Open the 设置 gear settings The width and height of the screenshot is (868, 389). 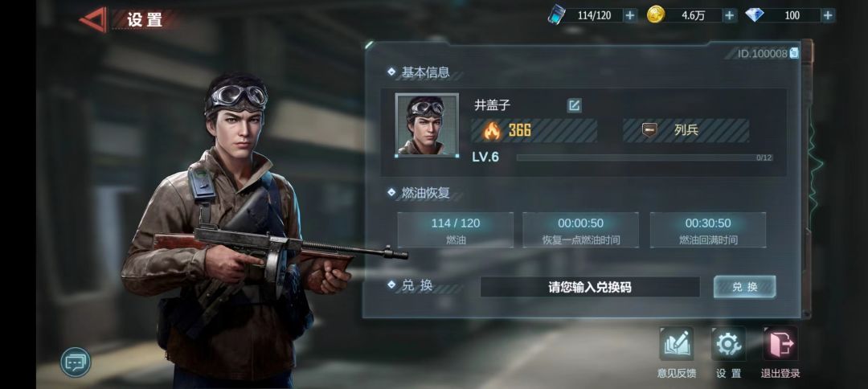[728, 352]
